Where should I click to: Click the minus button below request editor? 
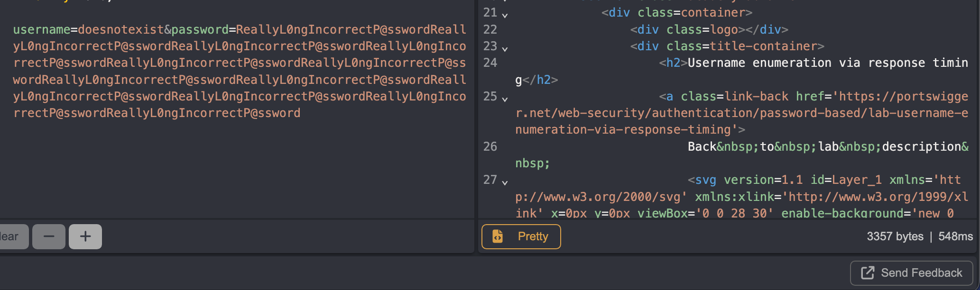[49, 236]
